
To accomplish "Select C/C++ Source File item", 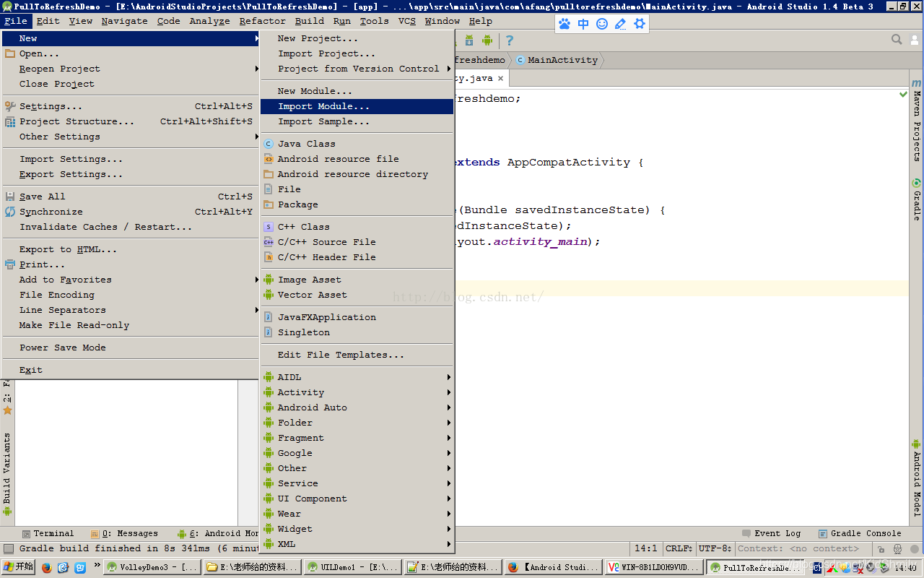I will pos(357,242).
